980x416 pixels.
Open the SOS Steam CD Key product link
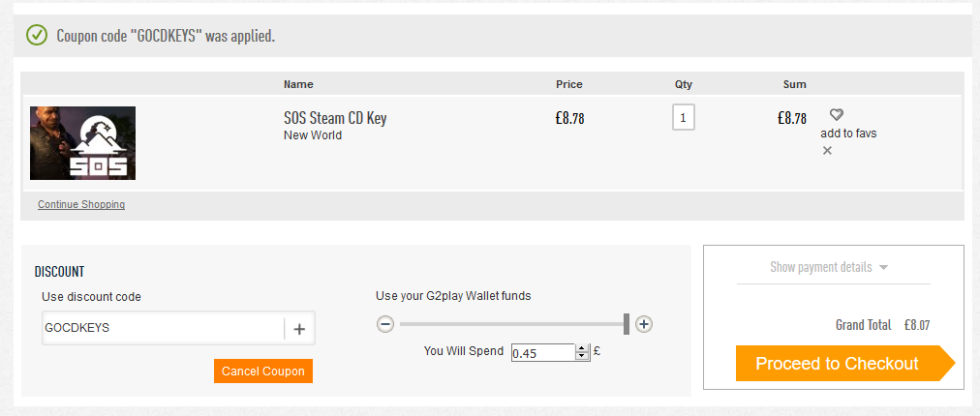click(335, 118)
